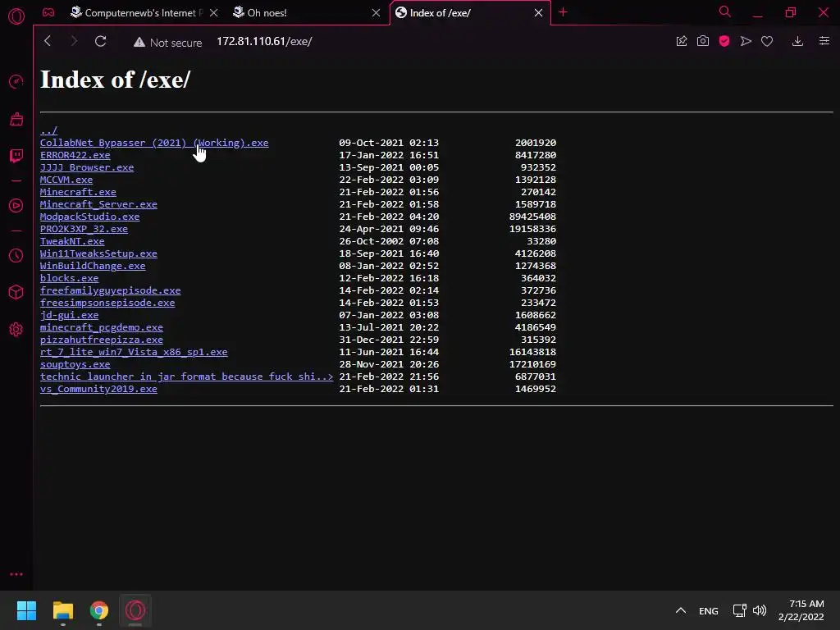
Task: Download CollabNet Bypasser (2021) (Working).exe
Action: coord(154,143)
